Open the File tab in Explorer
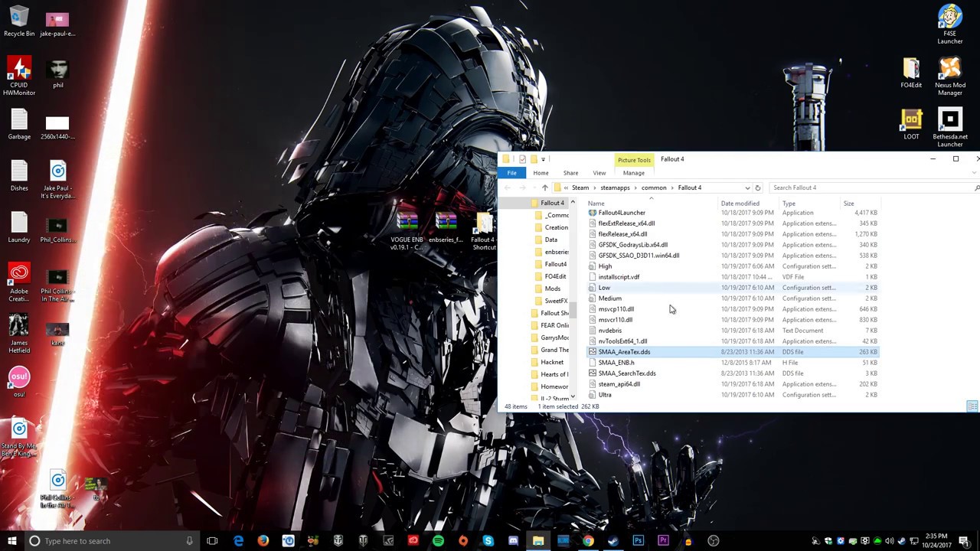 pos(511,173)
